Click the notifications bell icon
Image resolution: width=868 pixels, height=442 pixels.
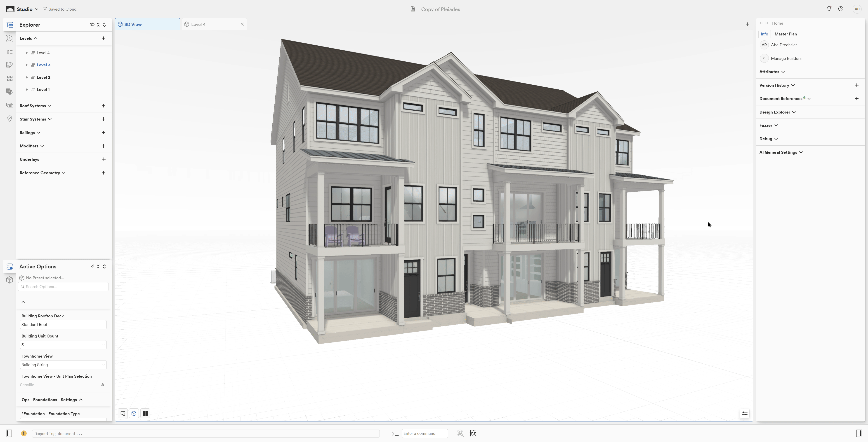tap(829, 9)
